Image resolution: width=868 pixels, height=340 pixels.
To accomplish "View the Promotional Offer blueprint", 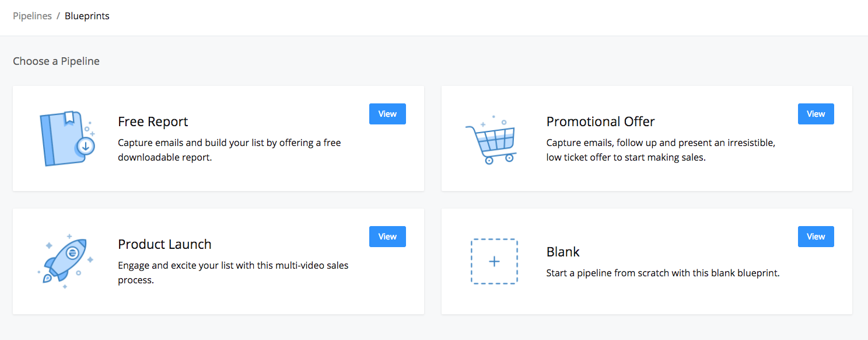I will coord(815,114).
